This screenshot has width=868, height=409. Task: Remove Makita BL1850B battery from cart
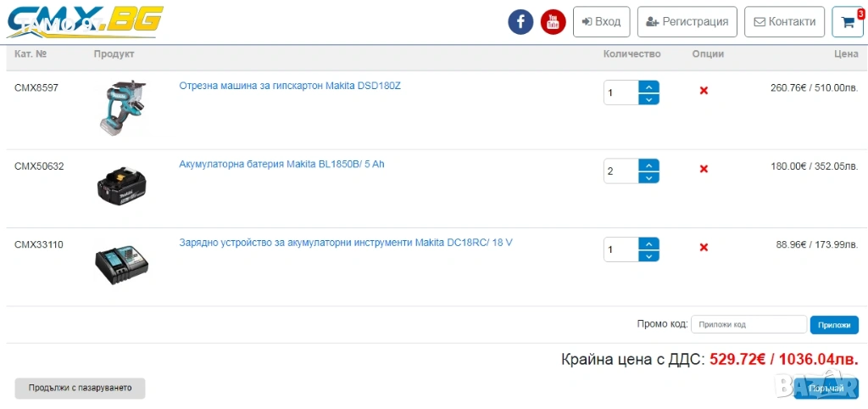704,169
